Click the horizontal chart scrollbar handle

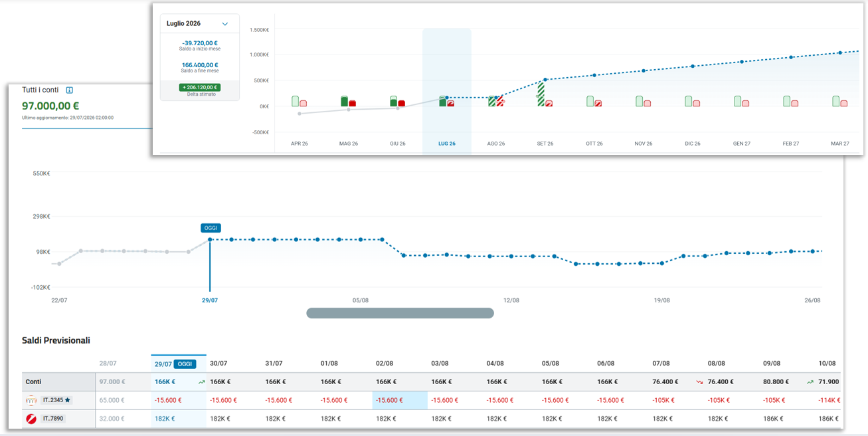(x=400, y=313)
